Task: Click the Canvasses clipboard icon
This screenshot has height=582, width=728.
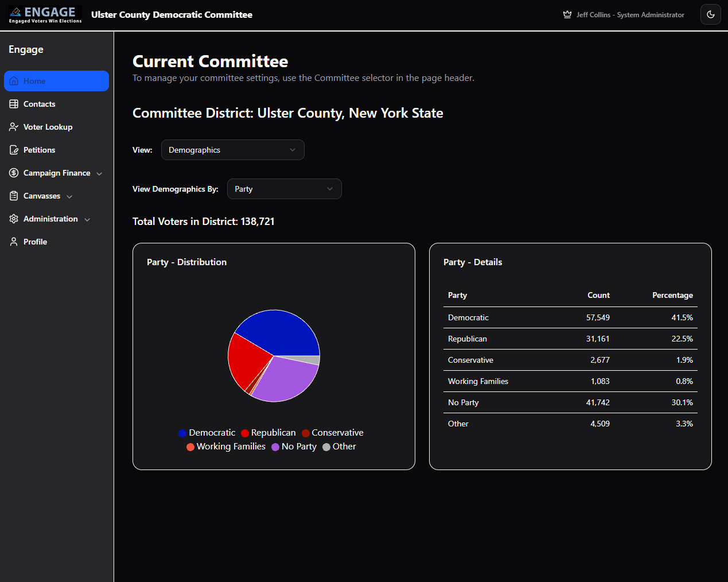Action: (14, 196)
